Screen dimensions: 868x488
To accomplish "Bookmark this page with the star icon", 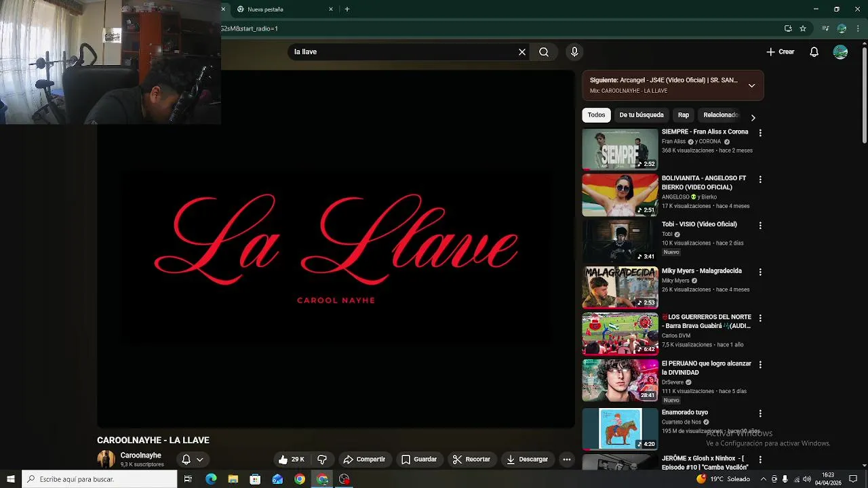I will (803, 28).
